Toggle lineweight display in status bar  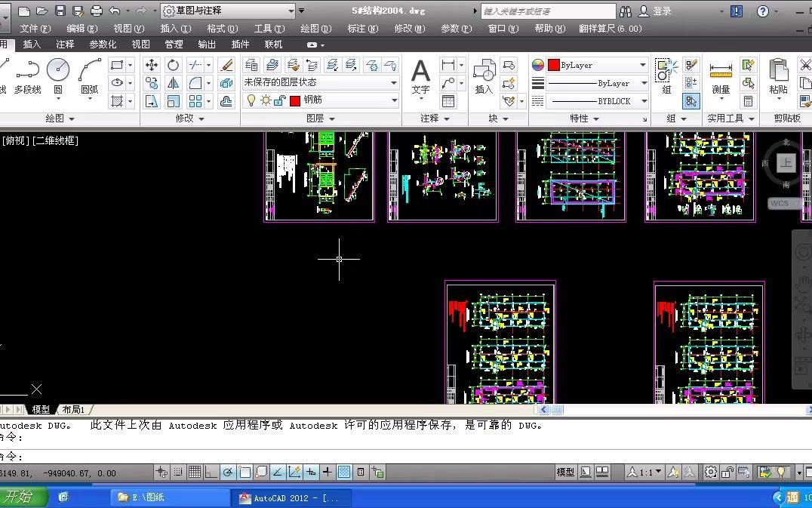(x=328, y=472)
